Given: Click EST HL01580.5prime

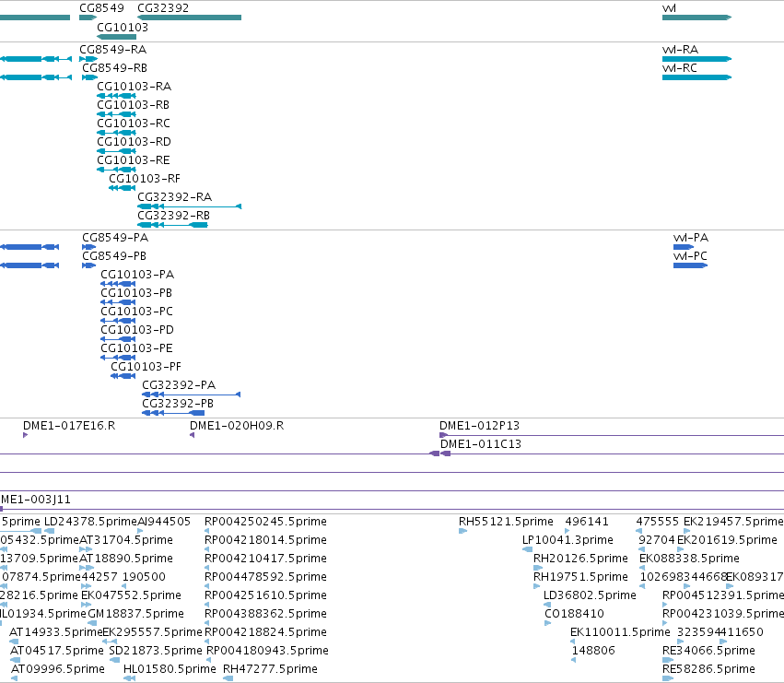Looking at the screenshot, I should 170,670.
